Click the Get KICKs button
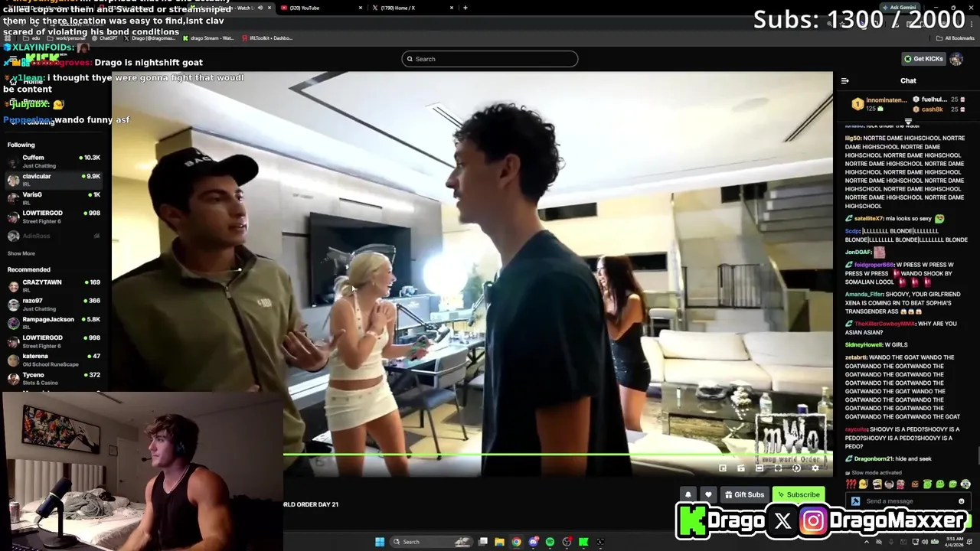Viewport: 980px width, 551px height. click(x=923, y=59)
